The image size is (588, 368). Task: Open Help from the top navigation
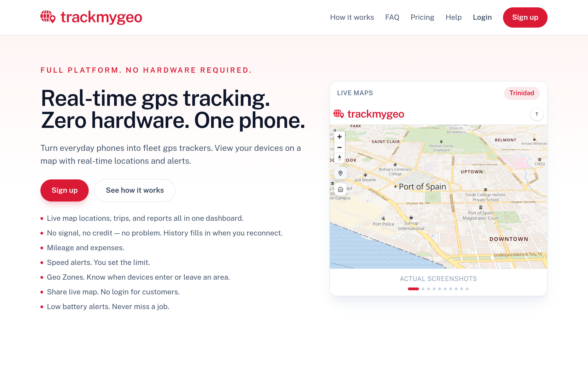tap(453, 17)
